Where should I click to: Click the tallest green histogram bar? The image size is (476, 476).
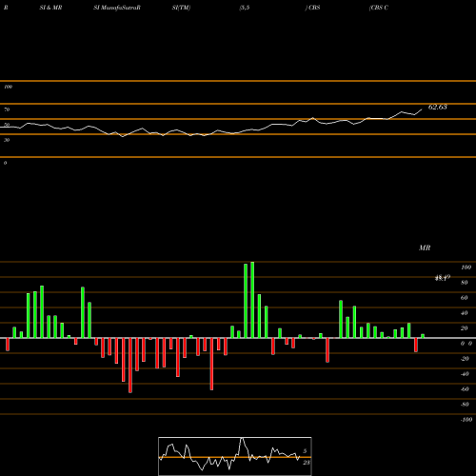click(252, 300)
